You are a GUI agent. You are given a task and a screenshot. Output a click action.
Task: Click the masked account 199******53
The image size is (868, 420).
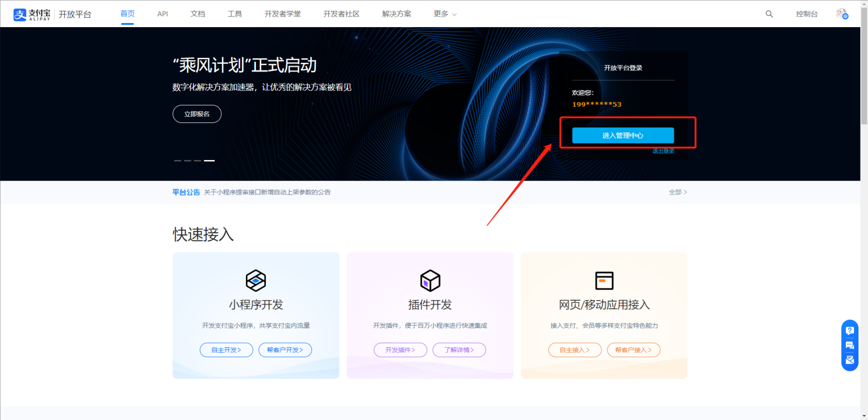(x=597, y=104)
